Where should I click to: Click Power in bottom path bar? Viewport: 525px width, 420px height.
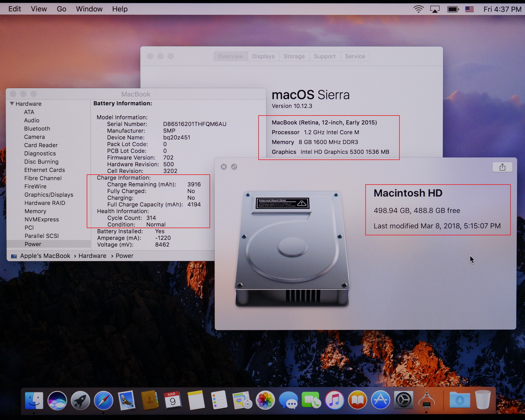124,255
